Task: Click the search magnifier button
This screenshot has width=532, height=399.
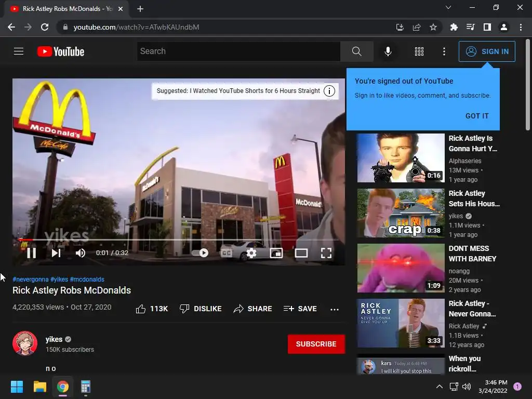Action: [x=356, y=51]
